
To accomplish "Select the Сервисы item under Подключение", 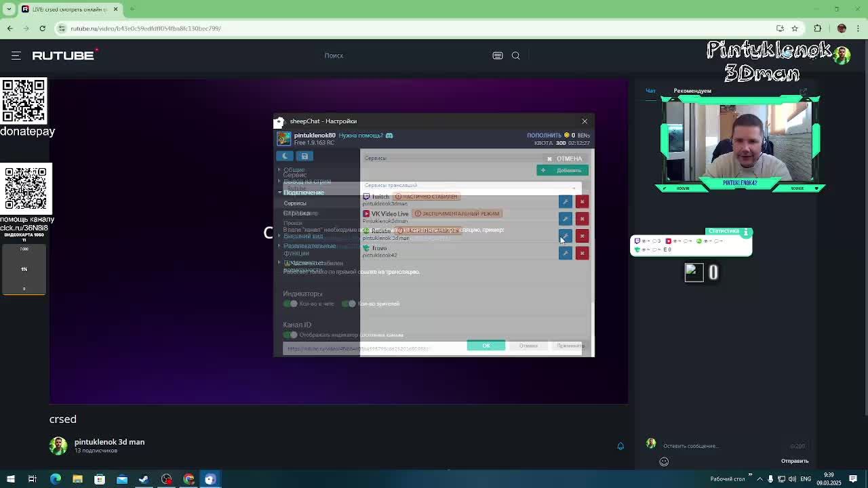I will tap(295, 203).
